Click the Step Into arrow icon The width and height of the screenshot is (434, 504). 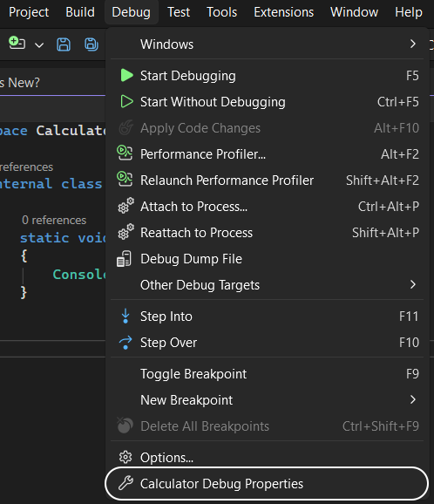[125, 316]
